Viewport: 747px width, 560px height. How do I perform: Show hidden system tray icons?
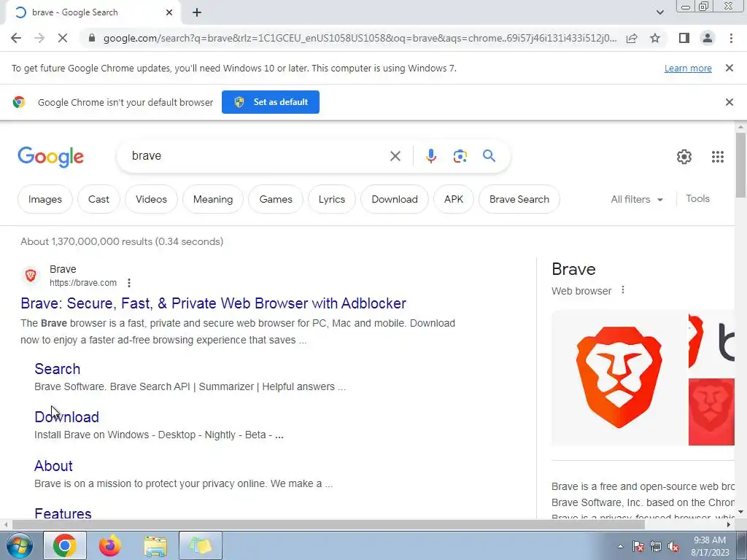tap(620, 546)
